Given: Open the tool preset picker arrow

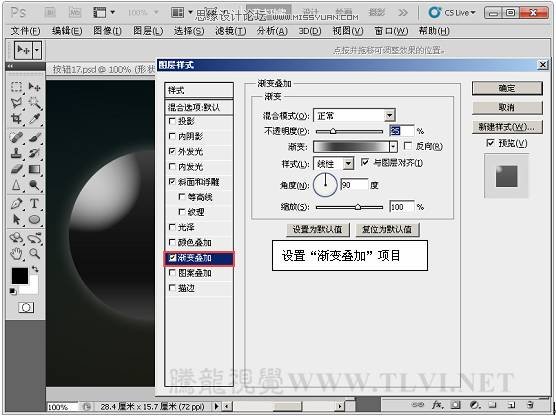Looking at the screenshot, I should 37,50.
